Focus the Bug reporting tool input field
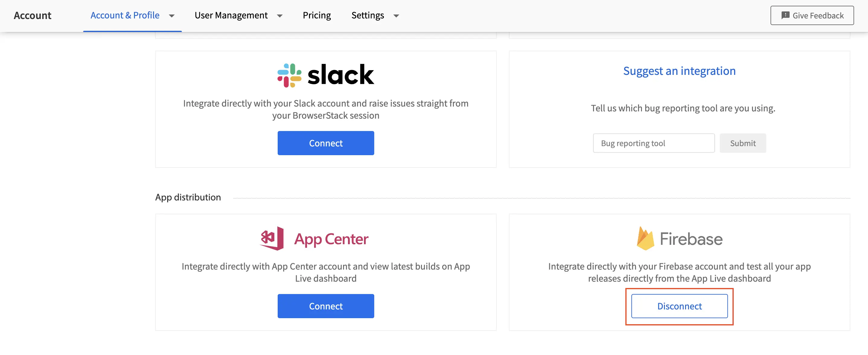The width and height of the screenshot is (868, 355). tap(653, 143)
